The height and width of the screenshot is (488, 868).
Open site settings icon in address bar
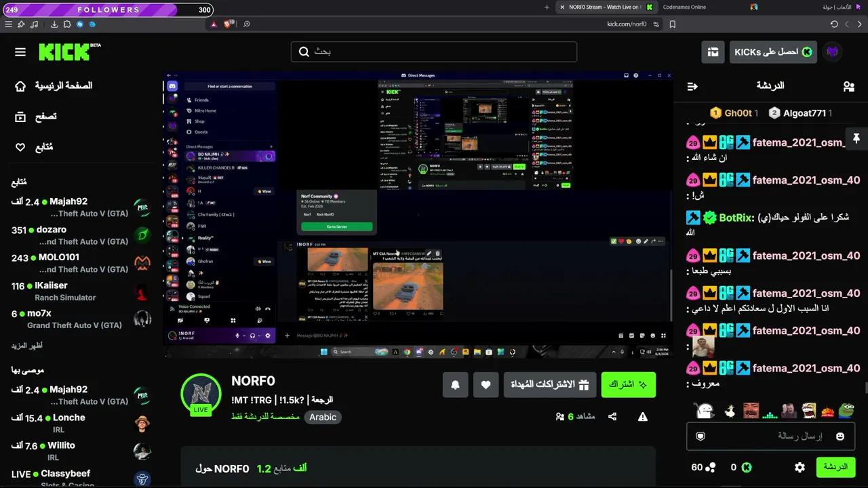pos(656,24)
